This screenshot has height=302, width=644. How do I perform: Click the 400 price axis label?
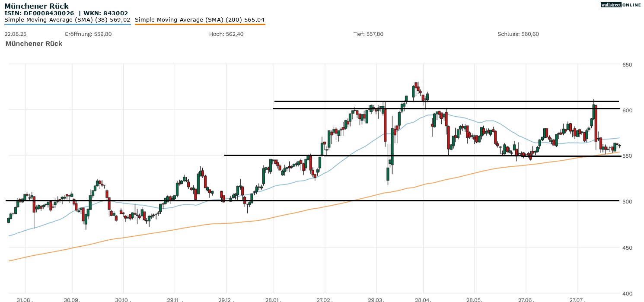[x=627, y=293]
